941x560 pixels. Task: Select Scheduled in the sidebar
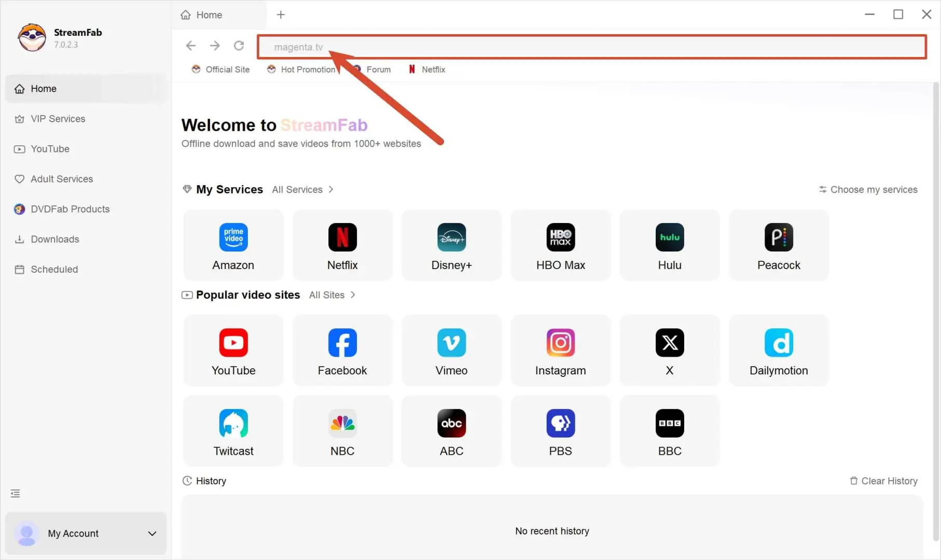(86, 269)
